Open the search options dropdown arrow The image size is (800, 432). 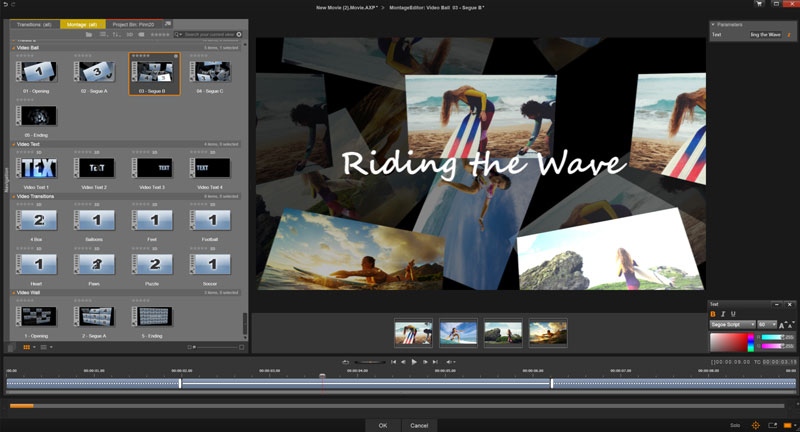pyautogui.click(x=179, y=35)
